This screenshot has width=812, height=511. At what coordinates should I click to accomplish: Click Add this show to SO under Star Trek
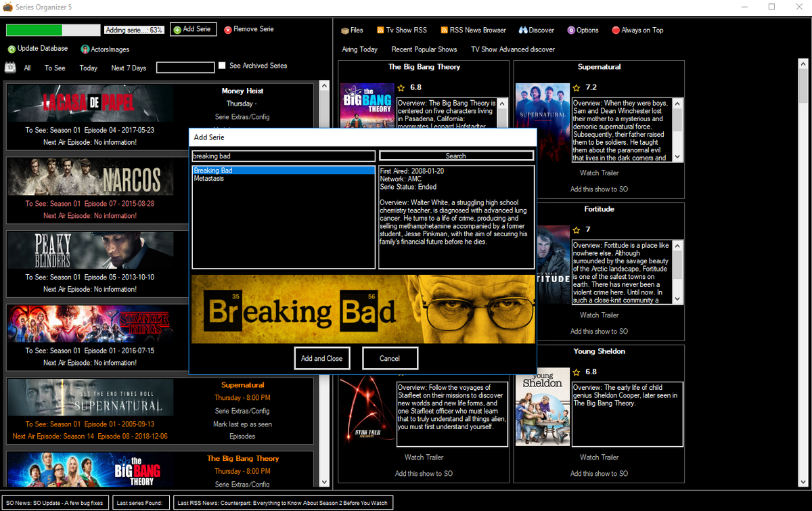click(424, 473)
